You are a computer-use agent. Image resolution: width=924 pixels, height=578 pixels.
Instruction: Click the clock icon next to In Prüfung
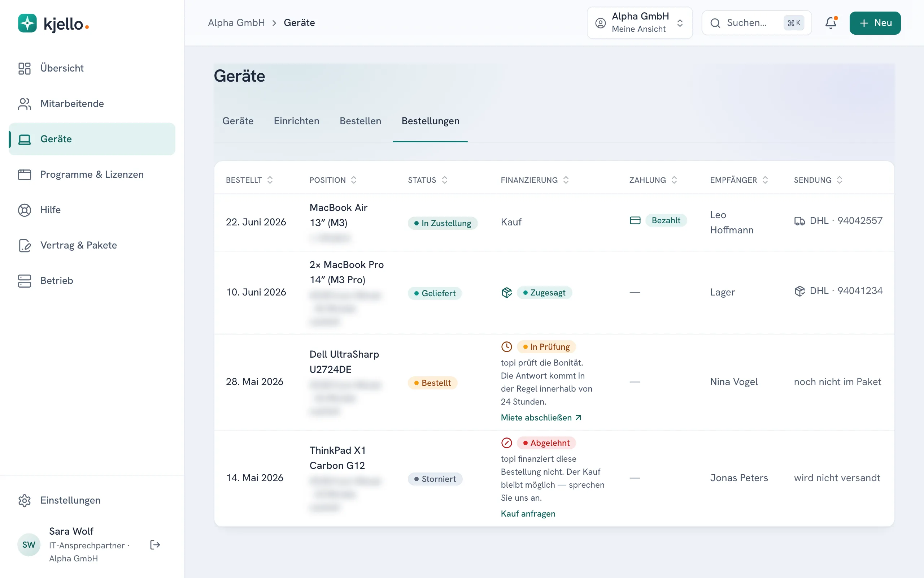coord(507,347)
